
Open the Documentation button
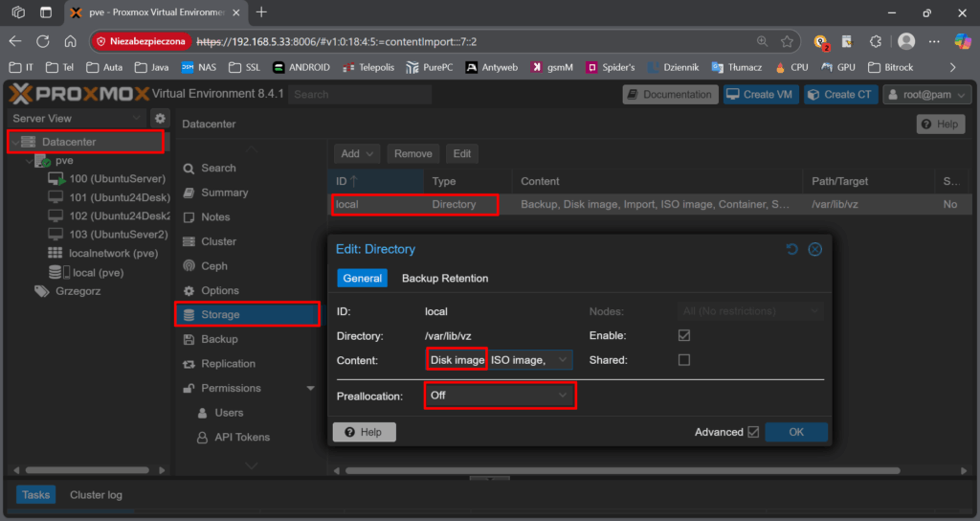(x=671, y=95)
